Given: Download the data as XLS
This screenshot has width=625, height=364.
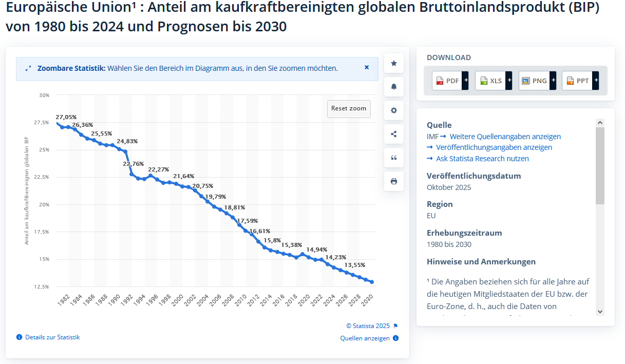Looking at the screenshot, I should pos(494,81).
